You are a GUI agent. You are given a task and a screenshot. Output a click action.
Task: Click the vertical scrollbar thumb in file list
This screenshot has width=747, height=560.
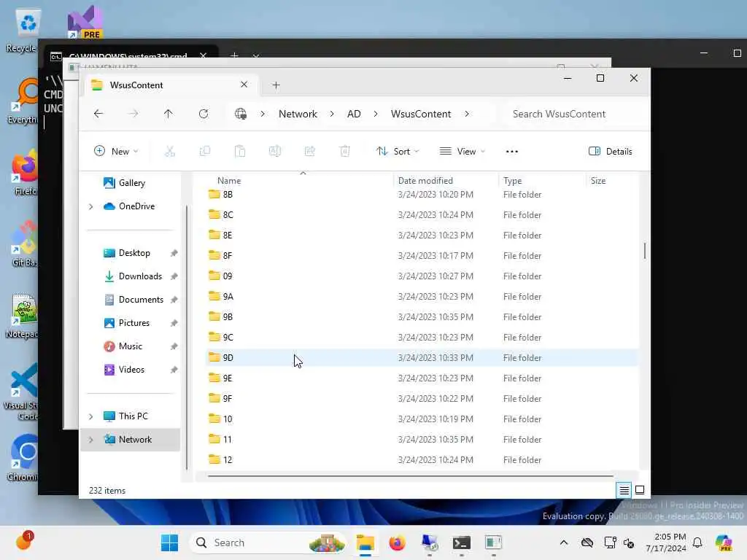[x=645, y=251]
